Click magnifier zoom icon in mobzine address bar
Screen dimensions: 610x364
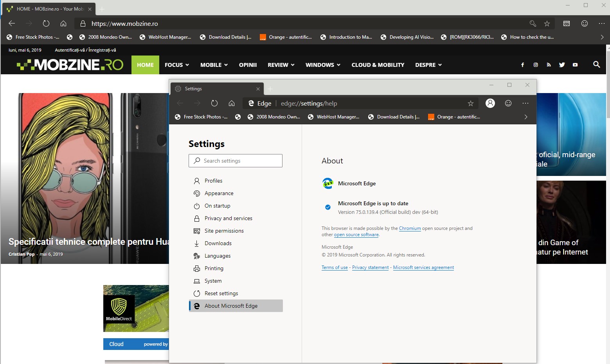(x=533, y=23)
